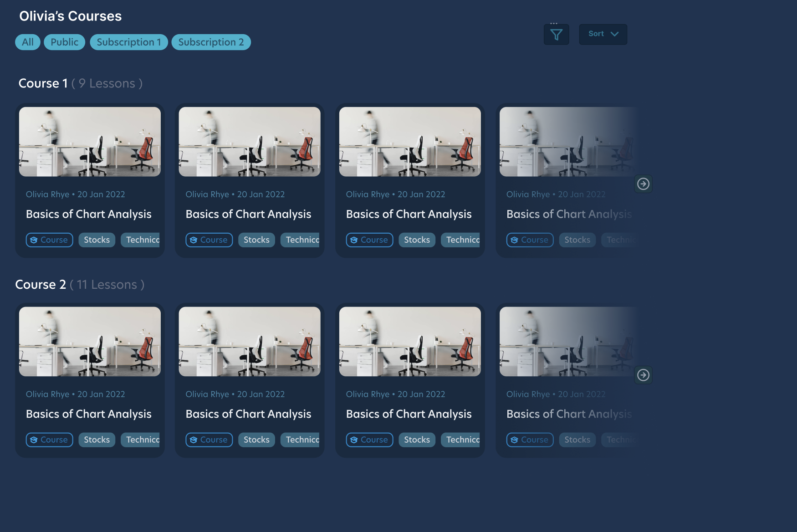Expand the Sort chevron arrow
This screenshot has width=797, height=532.
(614, 34)
